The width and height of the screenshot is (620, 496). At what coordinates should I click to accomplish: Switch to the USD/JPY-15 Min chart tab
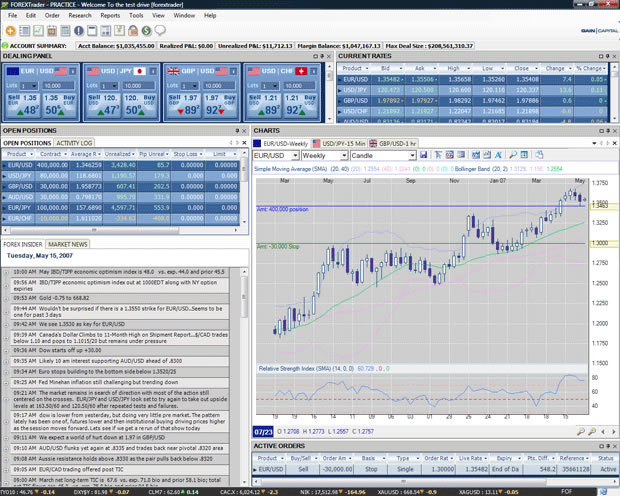pyautogui.click(x=339, y=144)
